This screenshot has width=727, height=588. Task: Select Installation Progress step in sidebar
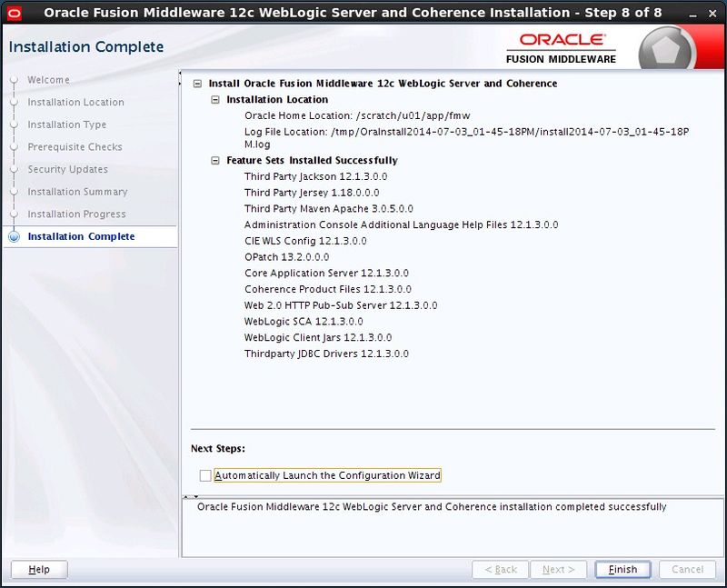point(76,214)
